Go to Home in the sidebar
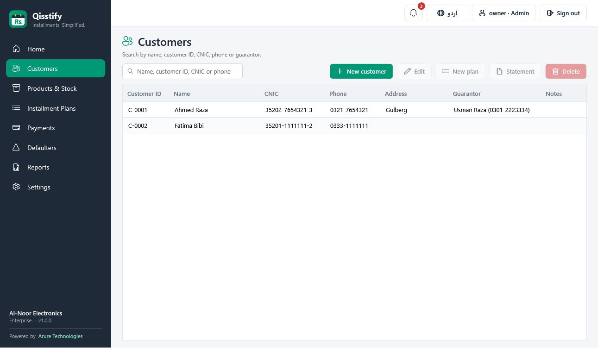Viewport: 604px width, 364px height. point(56,49)
